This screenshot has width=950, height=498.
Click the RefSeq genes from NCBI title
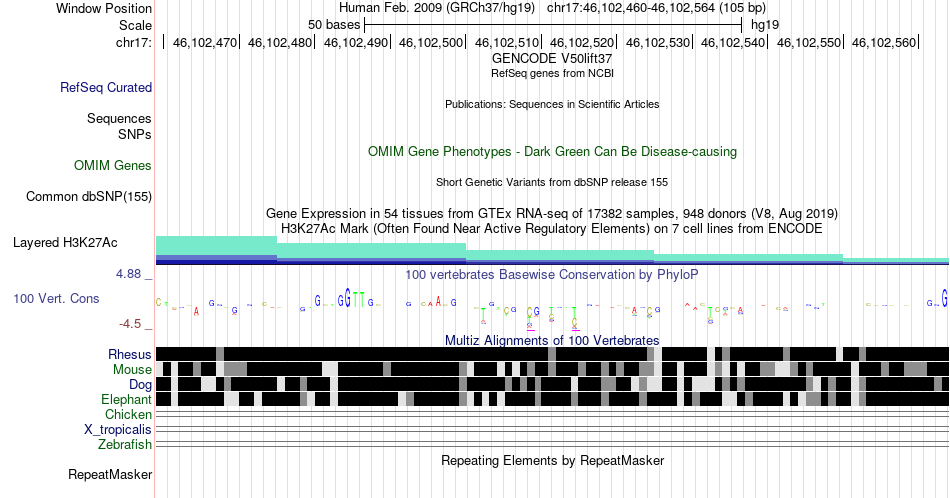click(x=552, y=73)
